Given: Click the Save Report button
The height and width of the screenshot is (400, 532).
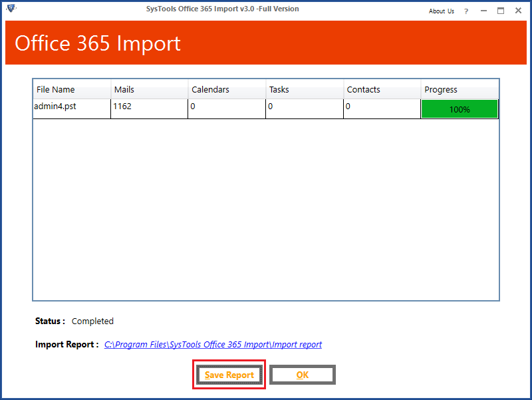Looking at the screenshot, I should coord(229,375).
